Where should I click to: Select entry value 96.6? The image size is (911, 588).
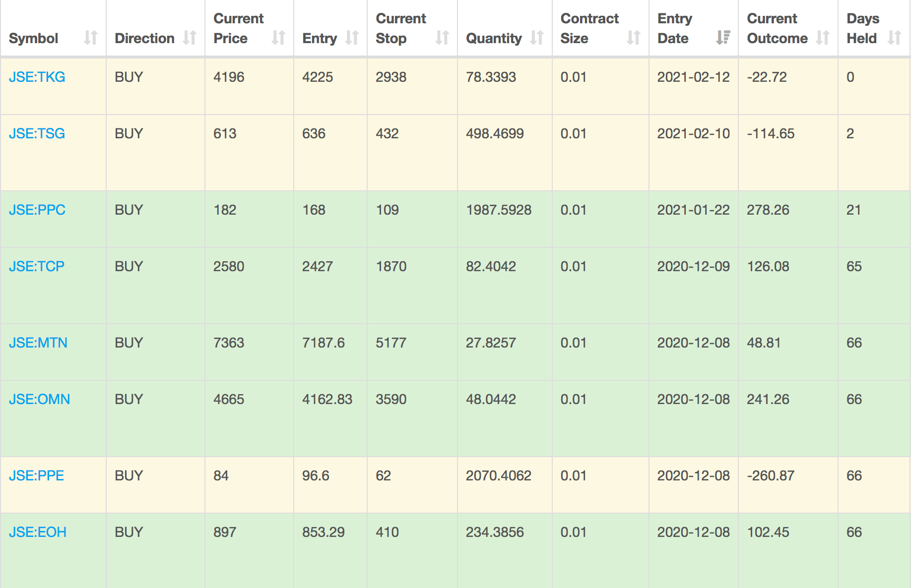click(x=316, y=475)
